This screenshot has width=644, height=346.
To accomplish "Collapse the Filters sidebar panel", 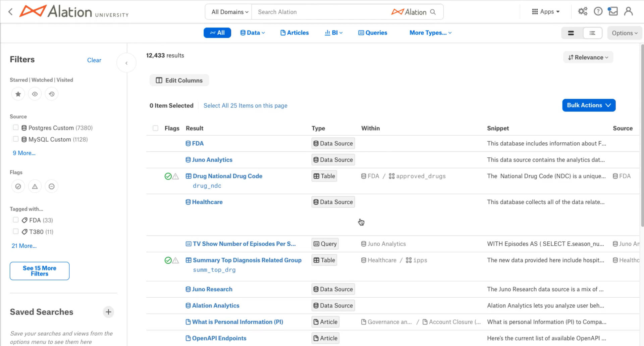I will tap(126, 63).
